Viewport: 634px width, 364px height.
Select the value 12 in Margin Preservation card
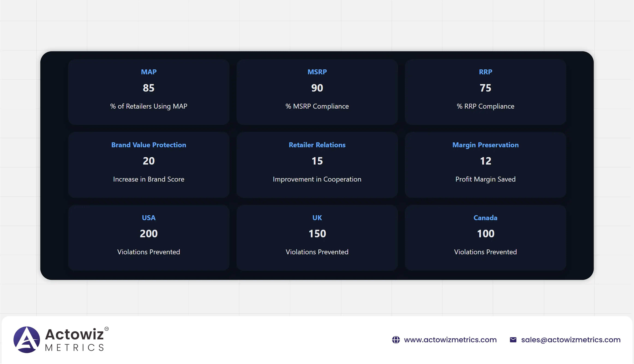point(486,161)
